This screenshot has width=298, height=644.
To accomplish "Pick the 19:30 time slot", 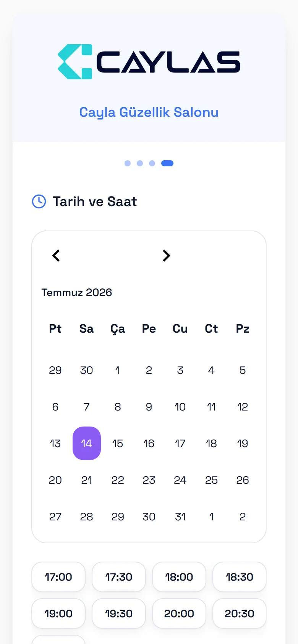I will (x=119, y=613).
